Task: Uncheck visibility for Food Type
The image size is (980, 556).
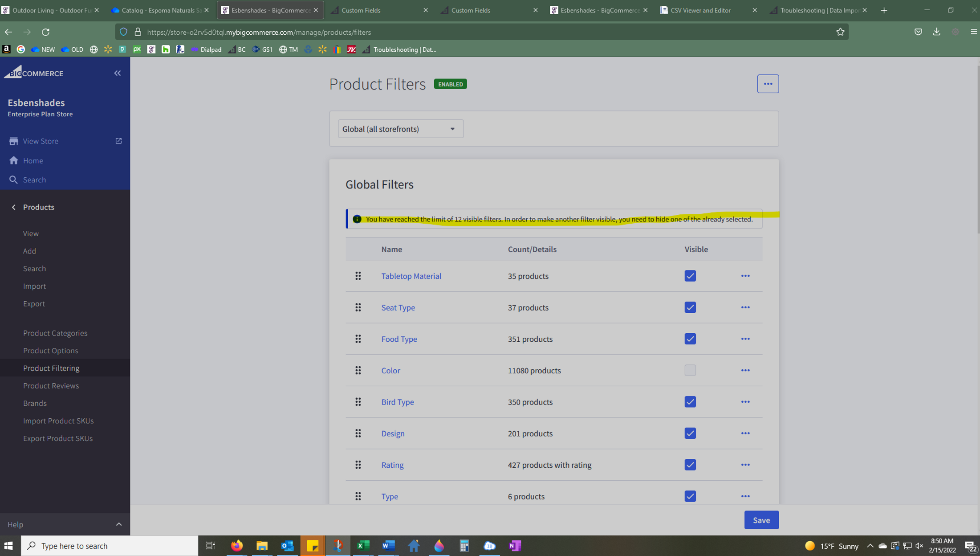Action: click(x=690, y=339)
